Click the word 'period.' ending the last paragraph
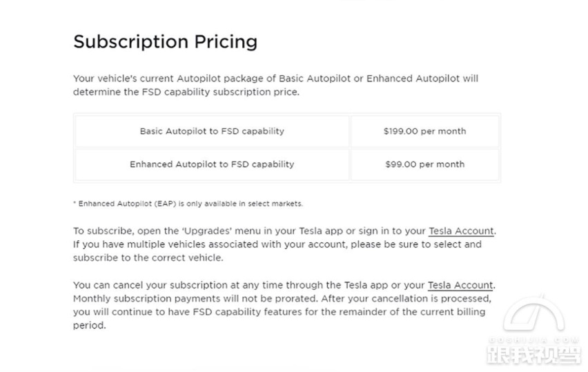This screenshot has height=372, width=588. click(x=90, y=326)
